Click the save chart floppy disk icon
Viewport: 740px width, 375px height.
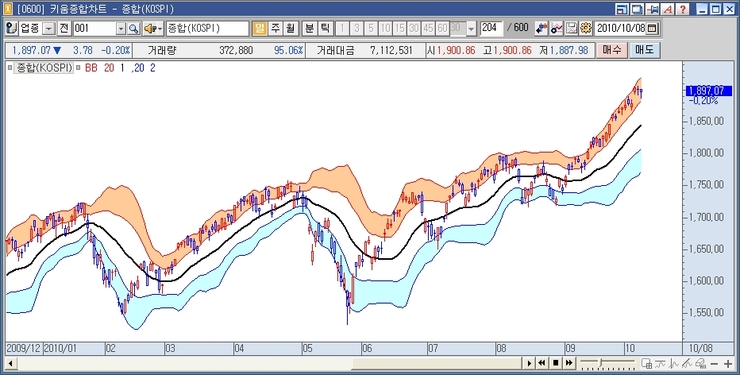572,28
